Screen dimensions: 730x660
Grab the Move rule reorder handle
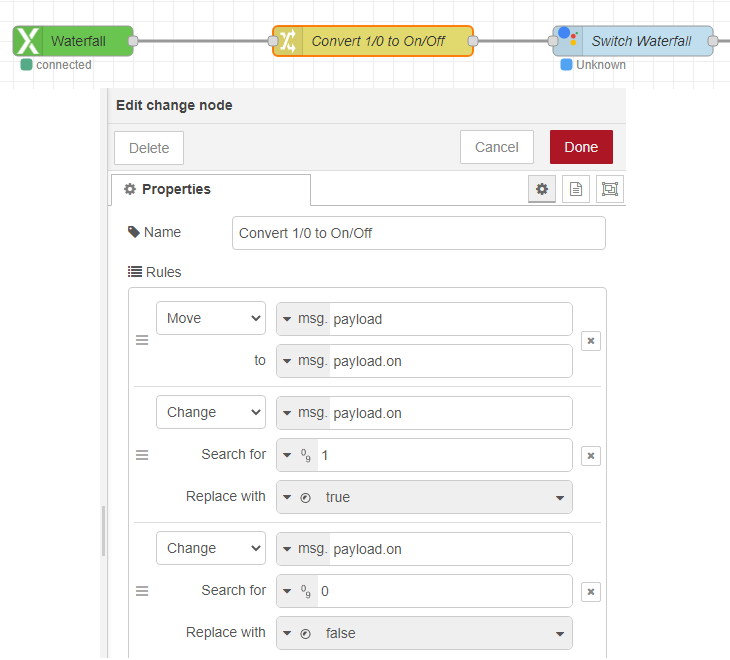142,340
